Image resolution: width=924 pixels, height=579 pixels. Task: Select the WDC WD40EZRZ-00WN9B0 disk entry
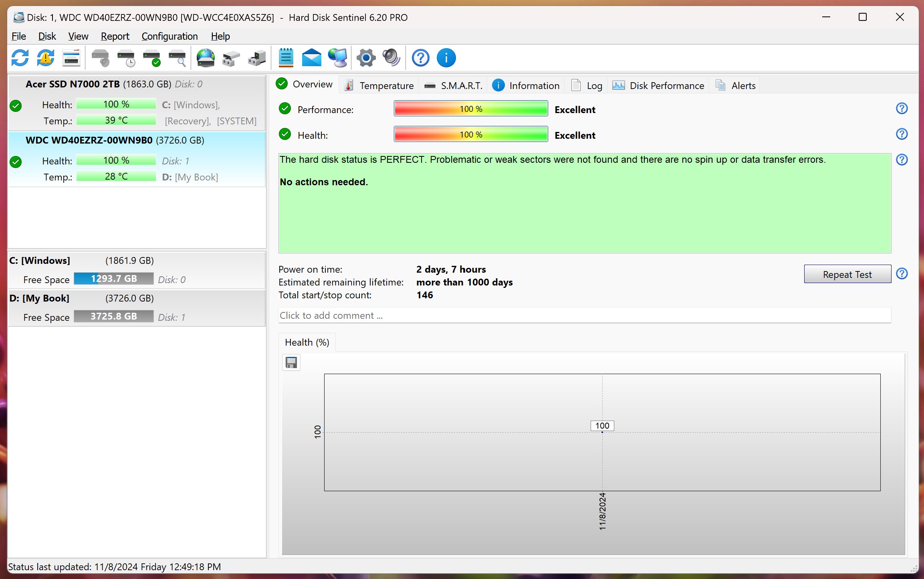pyautogui.click(x=137, y=159)
